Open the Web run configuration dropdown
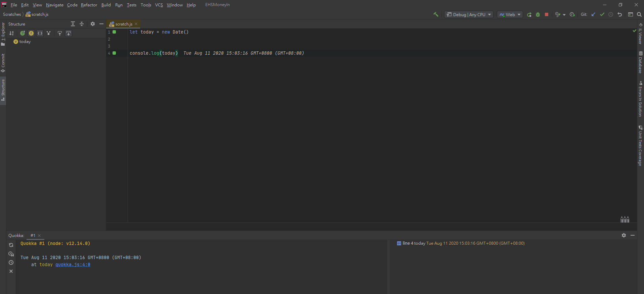This screenshot has height=294, width=644. [510, 14]
